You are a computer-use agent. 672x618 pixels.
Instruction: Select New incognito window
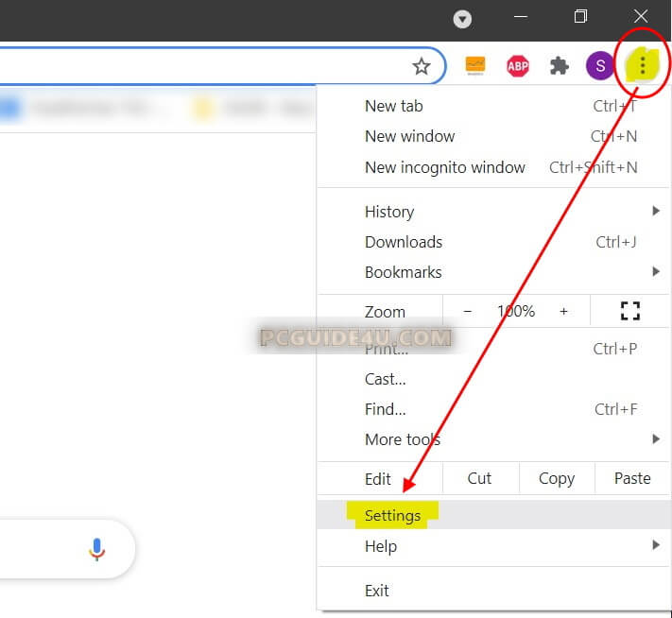tap(444, 167)
